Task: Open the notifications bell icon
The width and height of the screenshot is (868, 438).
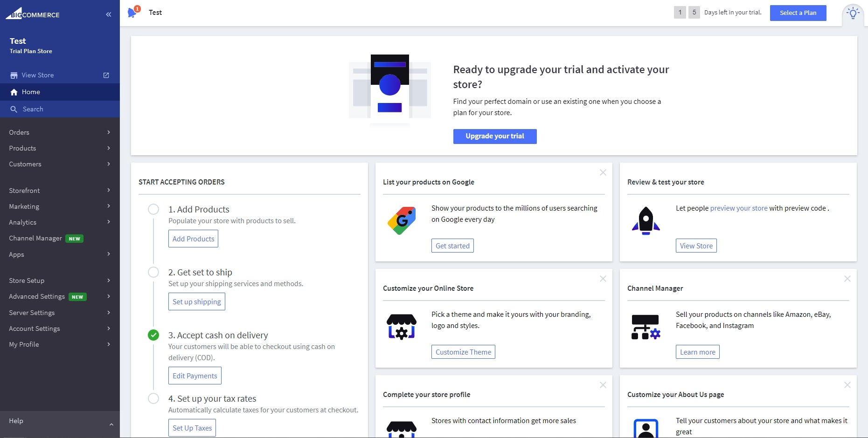Action: tap(133, 12)
